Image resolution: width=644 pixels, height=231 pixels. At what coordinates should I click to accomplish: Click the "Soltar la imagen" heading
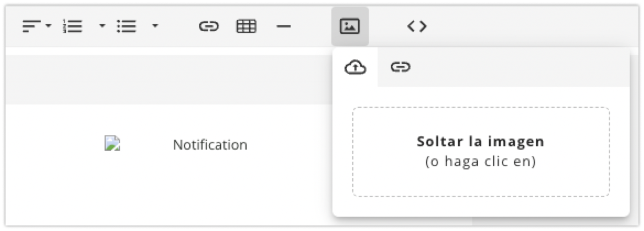click(x=481, y=141)
